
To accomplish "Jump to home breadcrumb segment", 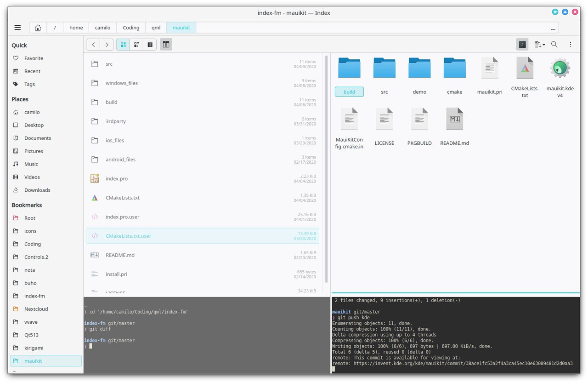I will click(76, 28).
